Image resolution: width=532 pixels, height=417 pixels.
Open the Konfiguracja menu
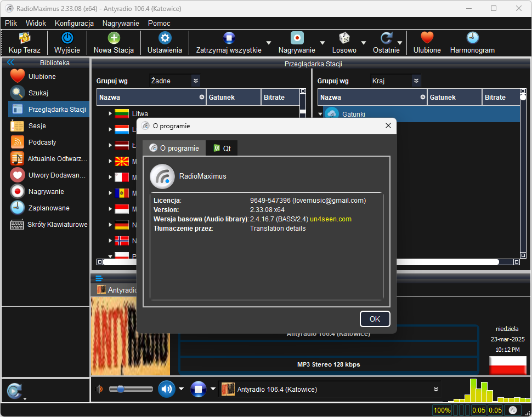(74, 23)
